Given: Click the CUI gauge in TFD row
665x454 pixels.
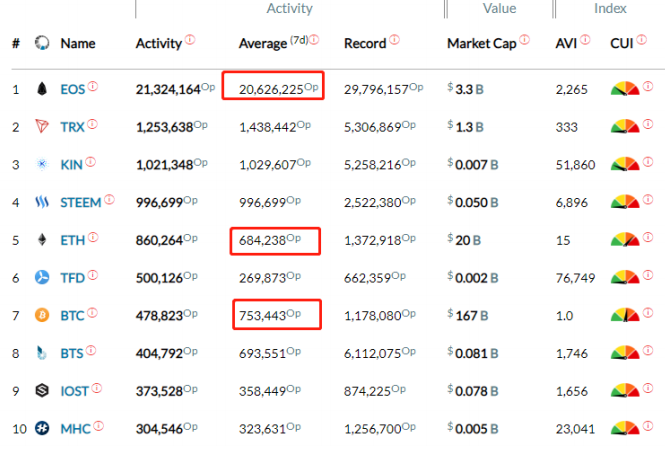Looking at the screenshot, I should 625,277.
